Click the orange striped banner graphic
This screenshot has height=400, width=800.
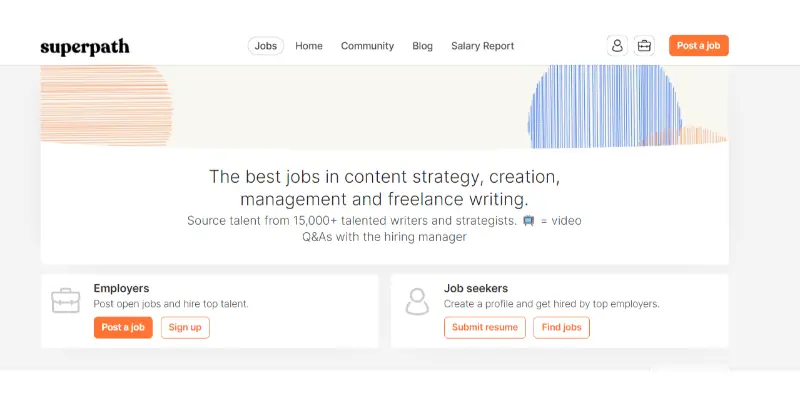106,106
